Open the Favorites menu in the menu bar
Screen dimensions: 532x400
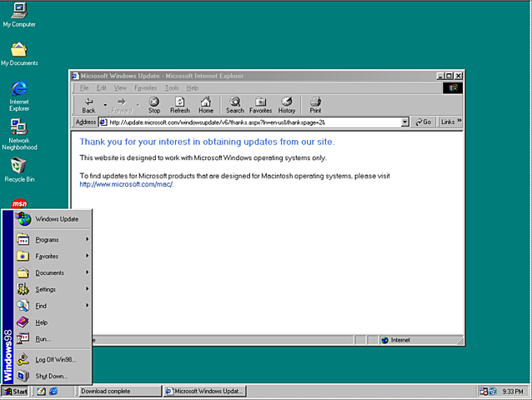[x=146, y=87]
